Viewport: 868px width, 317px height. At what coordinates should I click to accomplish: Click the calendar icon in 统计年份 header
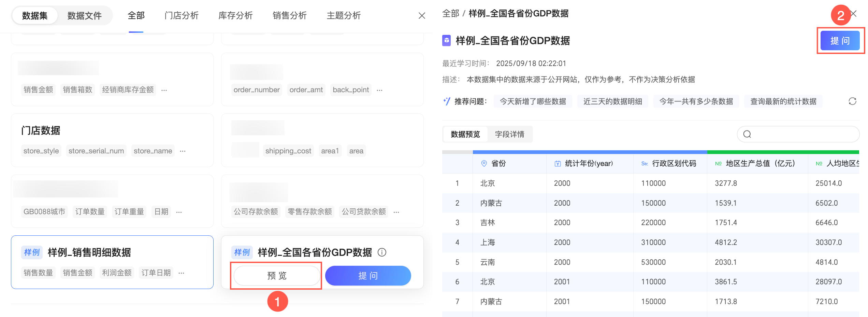coord(558,164)
